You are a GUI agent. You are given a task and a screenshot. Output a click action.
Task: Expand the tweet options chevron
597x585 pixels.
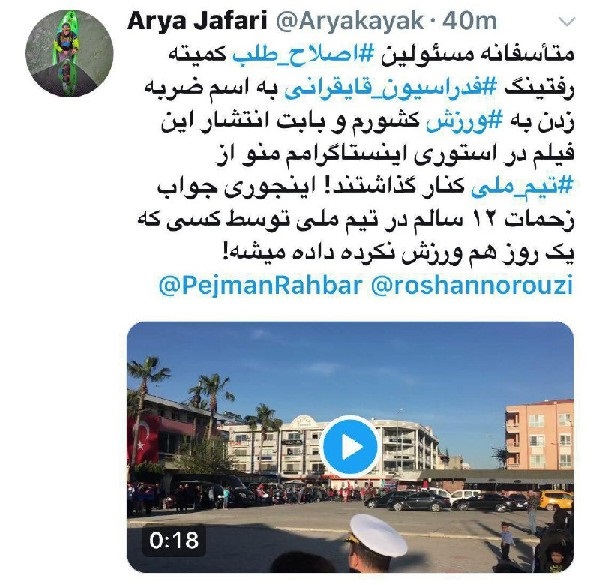(567, 22)
